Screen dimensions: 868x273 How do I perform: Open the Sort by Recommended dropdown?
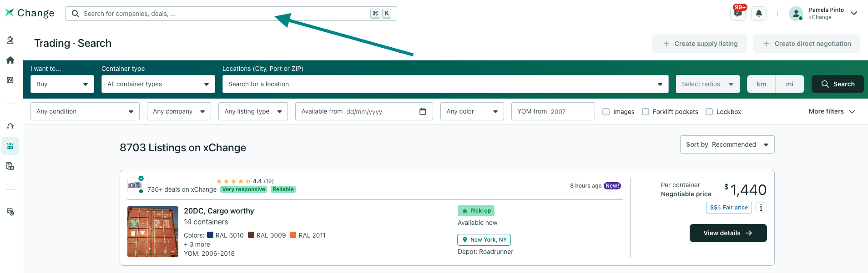[727, 144]
